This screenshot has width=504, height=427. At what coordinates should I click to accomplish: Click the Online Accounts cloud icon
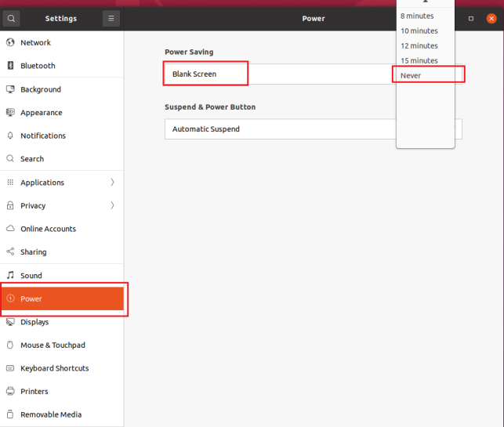(10, 229)
